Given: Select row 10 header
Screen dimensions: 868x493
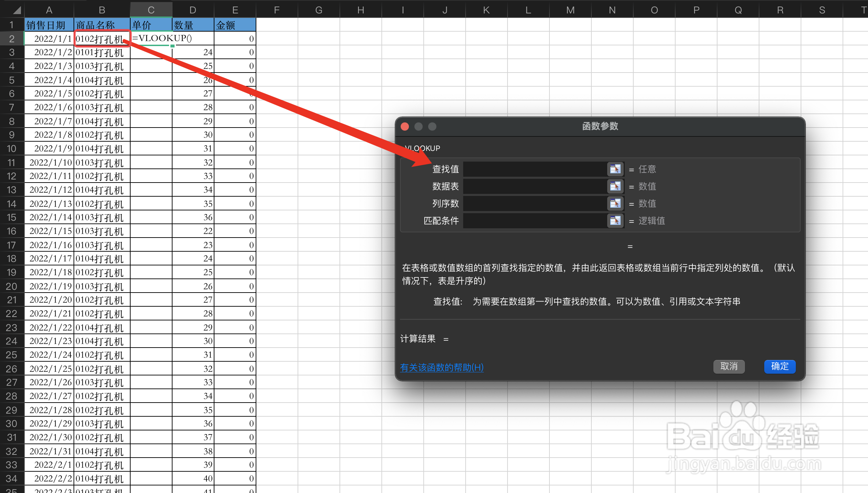Looking at the screenshot, I should [12, 149].
